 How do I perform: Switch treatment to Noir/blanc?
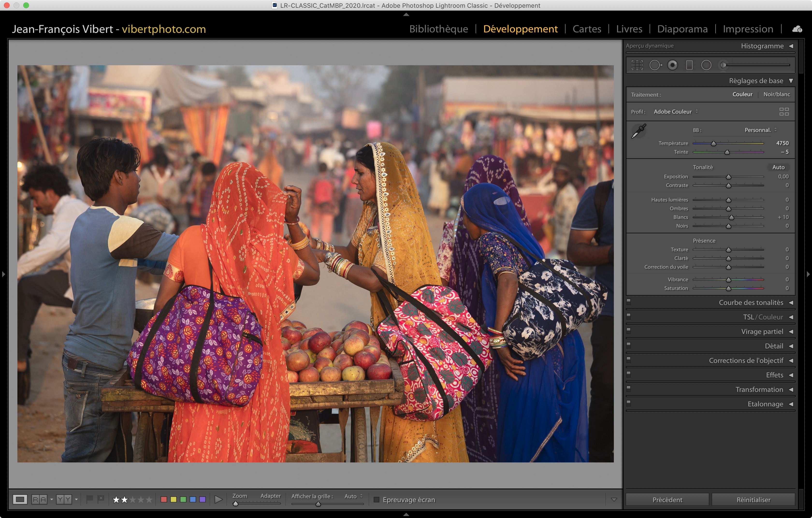click(x=776, y=94)
